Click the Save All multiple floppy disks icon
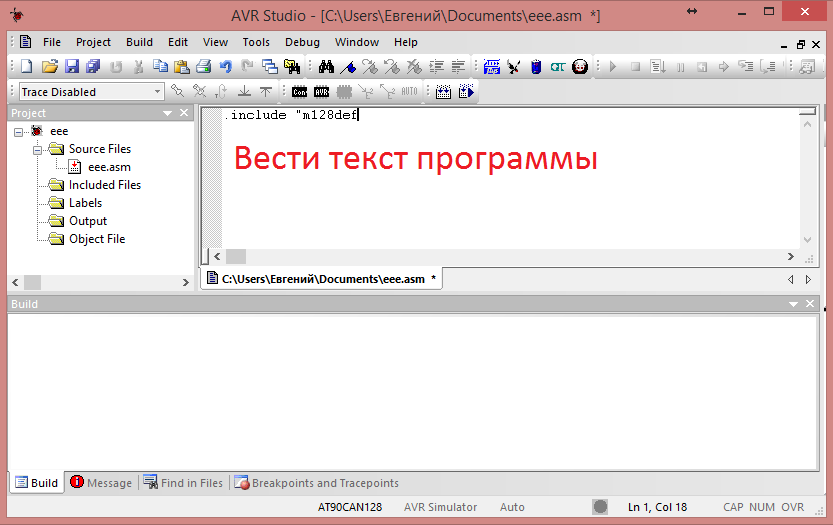The height and width of the screenshot is (525, 833). coord(94,66)
